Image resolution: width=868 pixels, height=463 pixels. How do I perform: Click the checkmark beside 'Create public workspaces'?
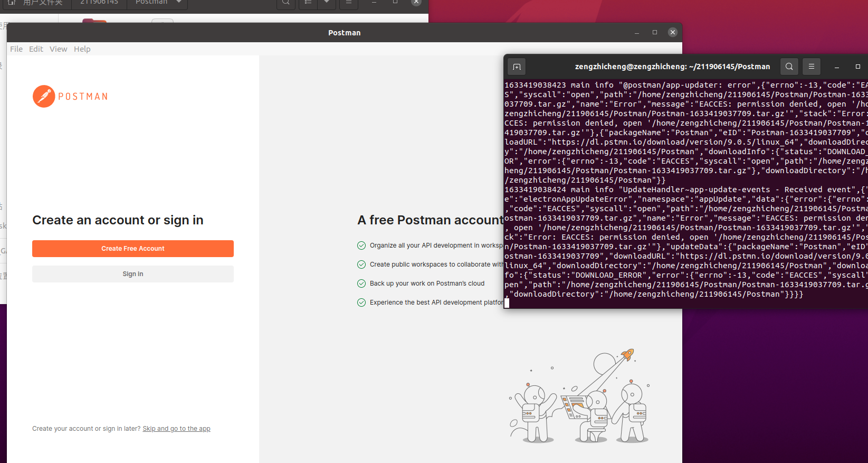[361, 264]
